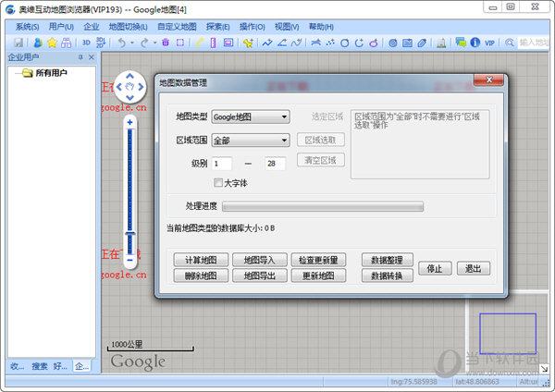Open the 区域范围 全部 dropdown
Screen dimensions: 555x392
[251, 141]
